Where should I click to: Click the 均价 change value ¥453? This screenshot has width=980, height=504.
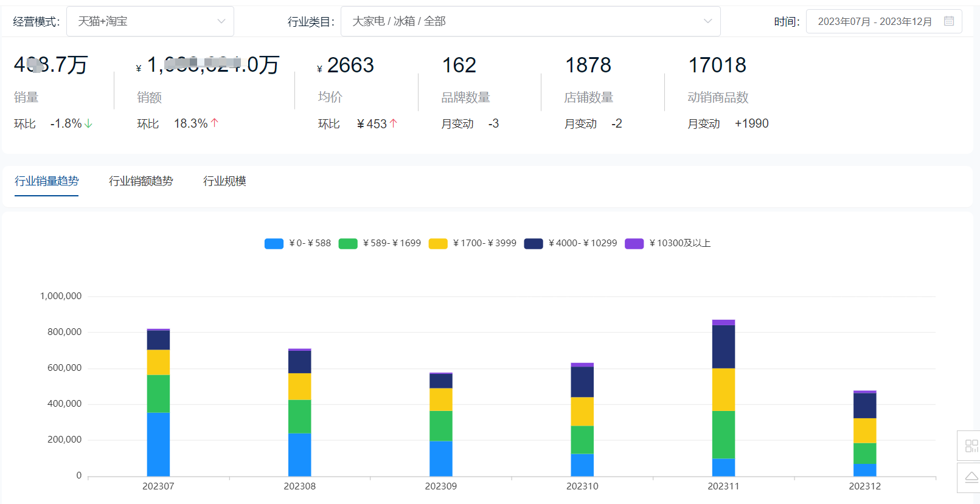coord(372,123)
